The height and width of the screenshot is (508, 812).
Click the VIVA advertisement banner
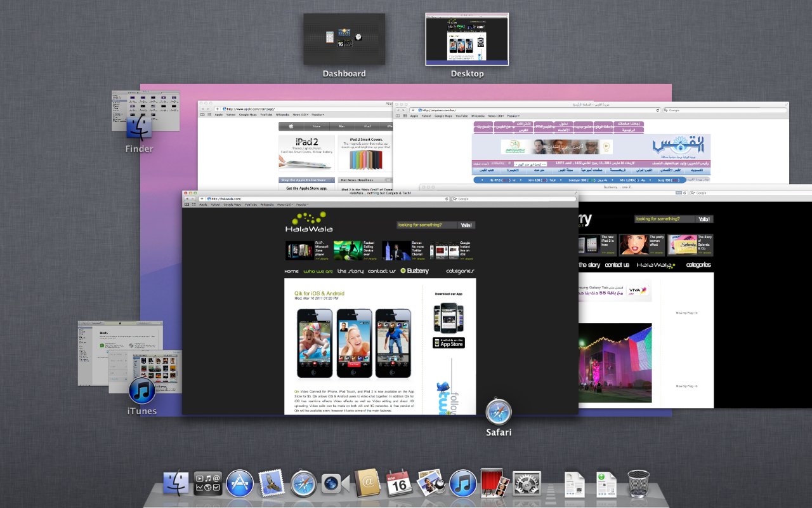pyautogui.click(x=614, y=291)
